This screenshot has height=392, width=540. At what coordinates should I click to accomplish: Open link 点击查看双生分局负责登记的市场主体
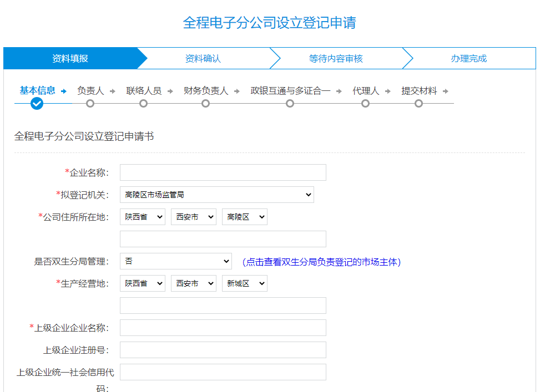click(x=322, y=262)
